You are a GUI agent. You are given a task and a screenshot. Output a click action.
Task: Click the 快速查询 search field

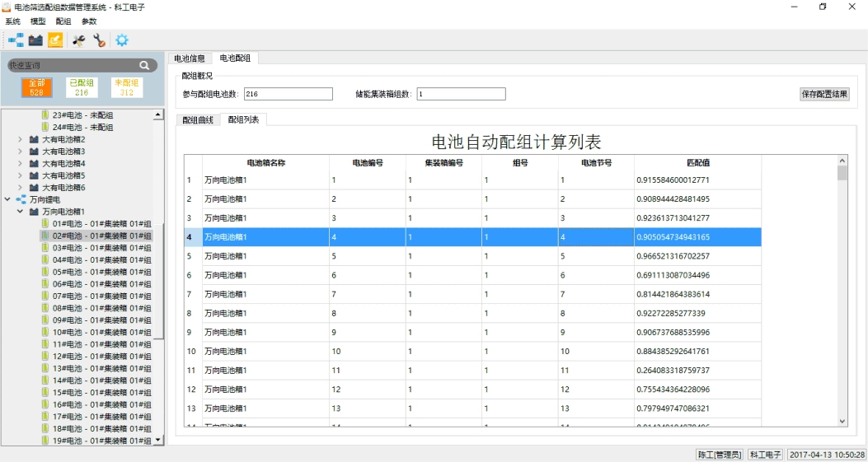[83, 65]
